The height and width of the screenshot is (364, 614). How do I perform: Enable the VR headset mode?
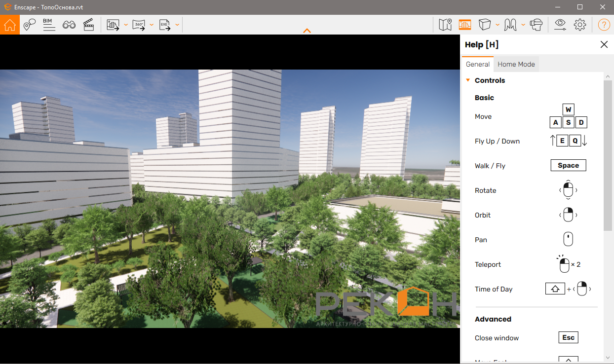(x=536, y=25)
